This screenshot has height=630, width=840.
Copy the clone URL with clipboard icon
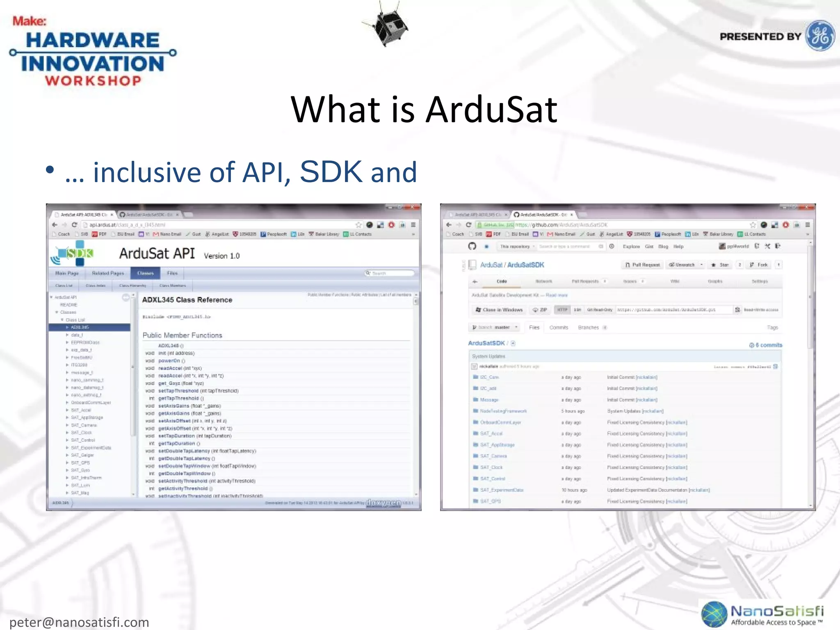pyautogui.click(x=737, y=310)
